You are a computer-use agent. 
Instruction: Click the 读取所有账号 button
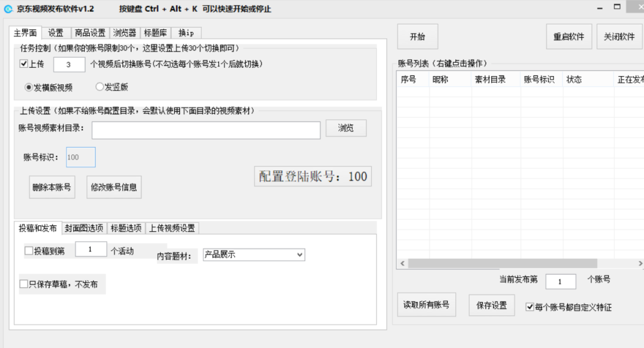coord(426,305)
